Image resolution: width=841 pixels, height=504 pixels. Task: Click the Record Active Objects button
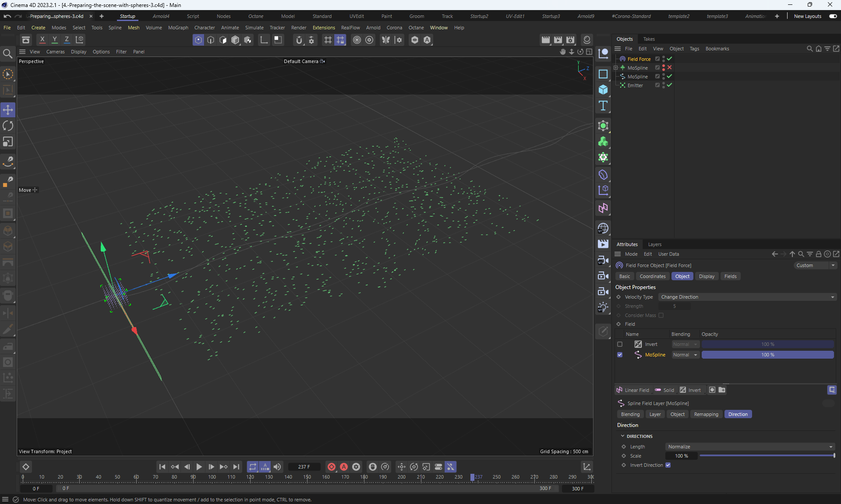pos(332,467)
